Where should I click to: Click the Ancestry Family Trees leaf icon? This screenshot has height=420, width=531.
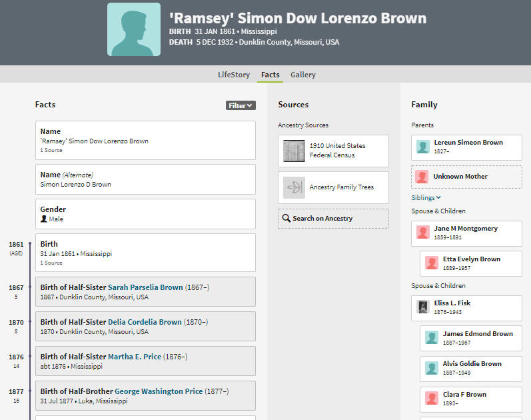click(x=294, y=187)
